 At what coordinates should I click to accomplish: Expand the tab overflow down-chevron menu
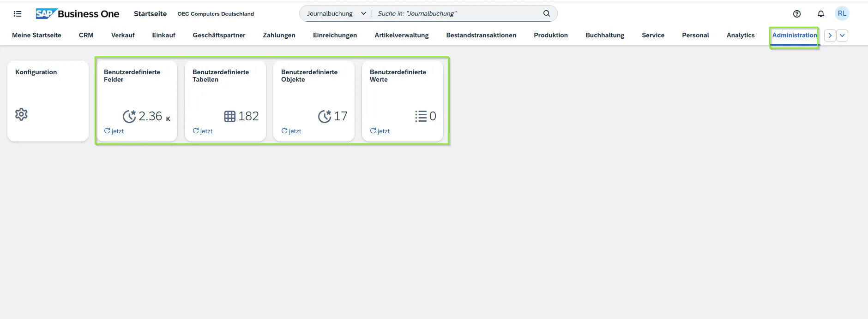[x=842, y=35]
